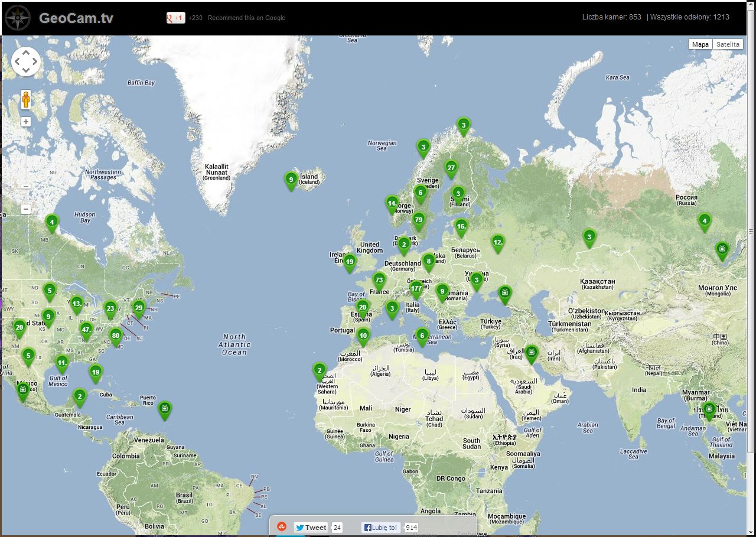Click the Liczba kamer: 853 text
The width and height of the screenshot is (756, 537).
click(x=611, y=17)
